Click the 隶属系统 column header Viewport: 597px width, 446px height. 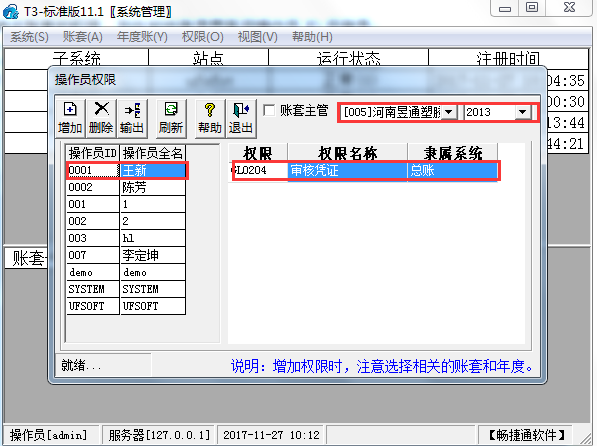coord(452,153)
